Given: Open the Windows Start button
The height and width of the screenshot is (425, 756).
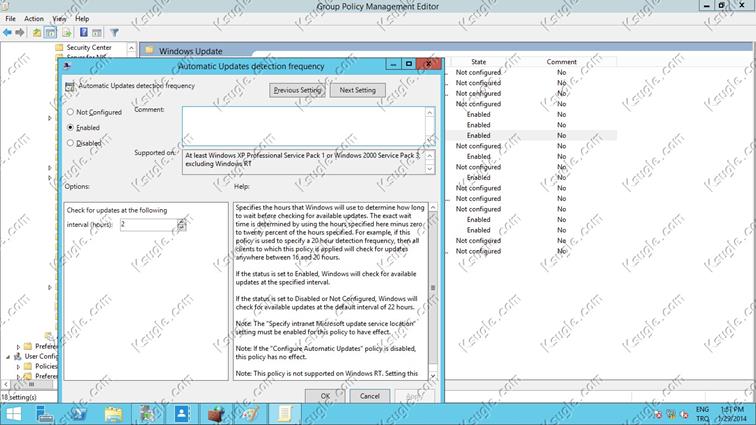Looking at the screenshot, I should click(x=14, y=414).
